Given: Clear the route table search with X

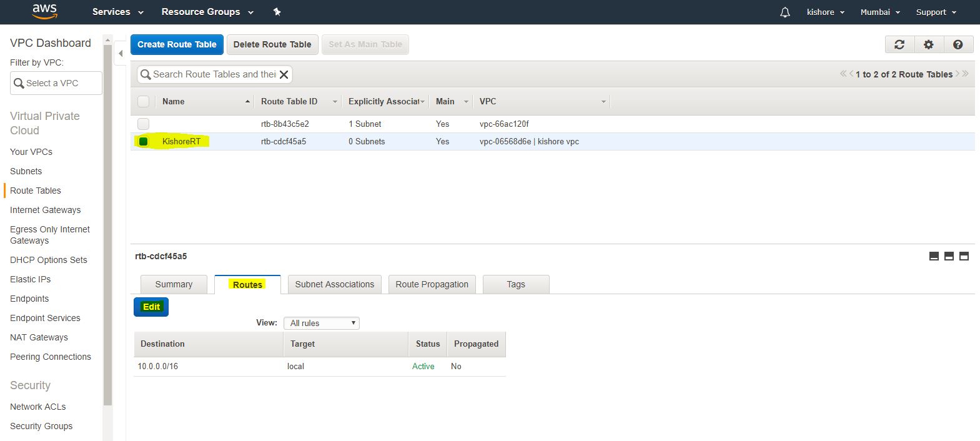Looking at the screenshot, I should coord(284,74).
